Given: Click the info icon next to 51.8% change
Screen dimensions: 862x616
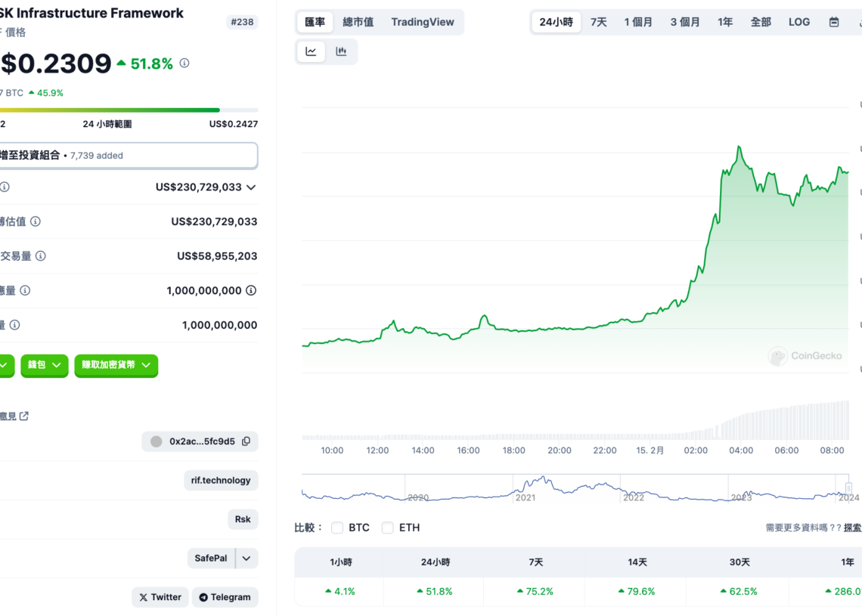Looking at the screenshot, I should pos(184,63).
